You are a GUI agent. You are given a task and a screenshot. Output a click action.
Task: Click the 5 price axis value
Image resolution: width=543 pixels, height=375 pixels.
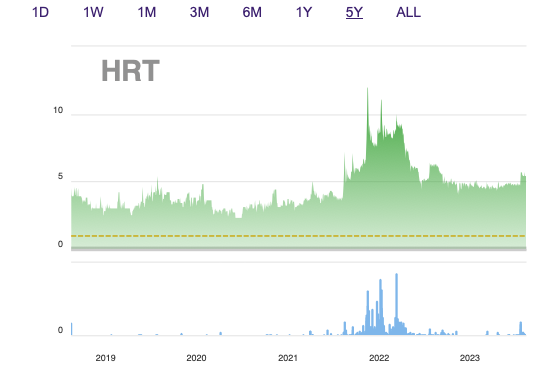(61, 177)
